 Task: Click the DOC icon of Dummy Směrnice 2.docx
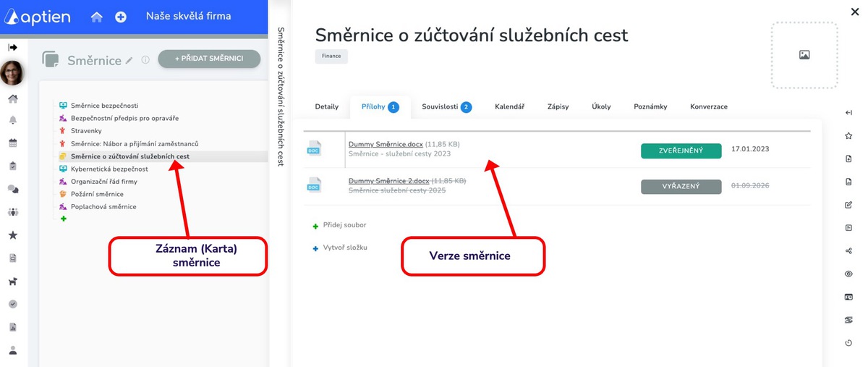click(313, 185)
